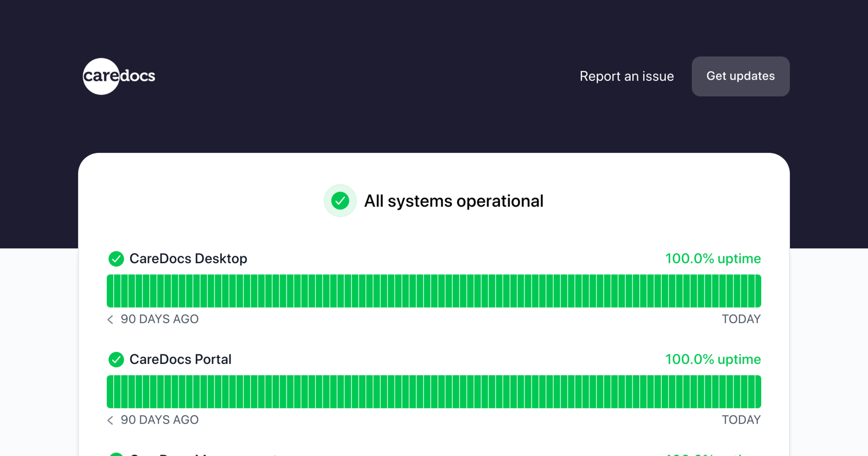Image resolution: width=868 pixels, height=456 pixels.
Task: Click the CareDocs Portal uptime history bar
Action: click(434, 392)
